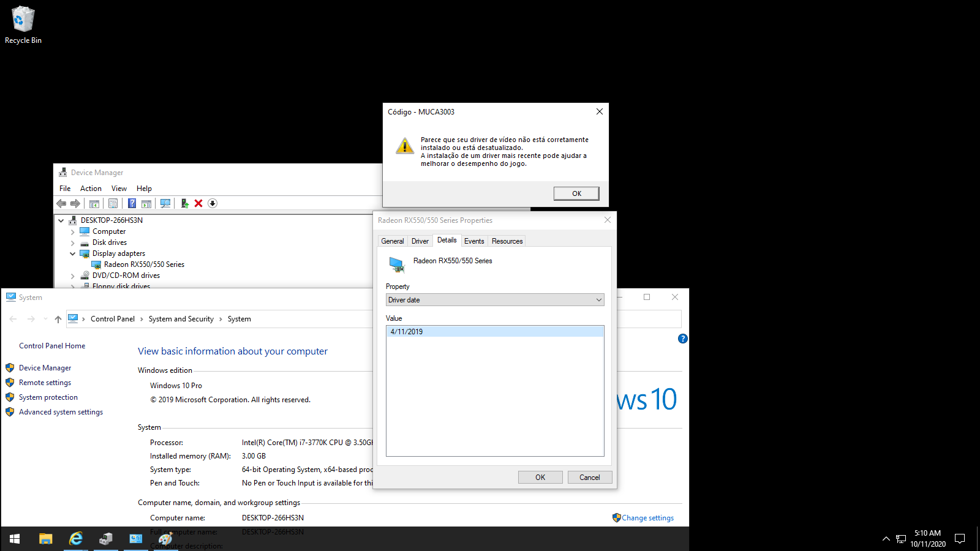Click Scan for hardware changes toolbar icon
980x551 pixels.
click(165, 203)
